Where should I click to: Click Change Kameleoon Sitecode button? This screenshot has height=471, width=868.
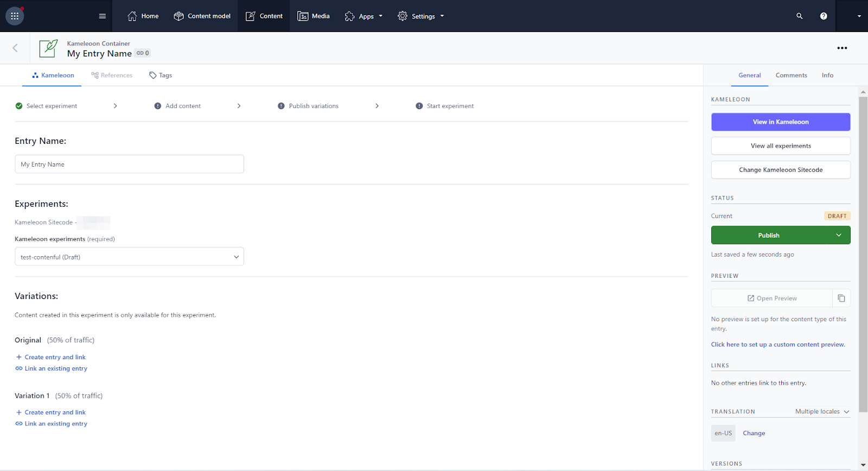point(781,170)
